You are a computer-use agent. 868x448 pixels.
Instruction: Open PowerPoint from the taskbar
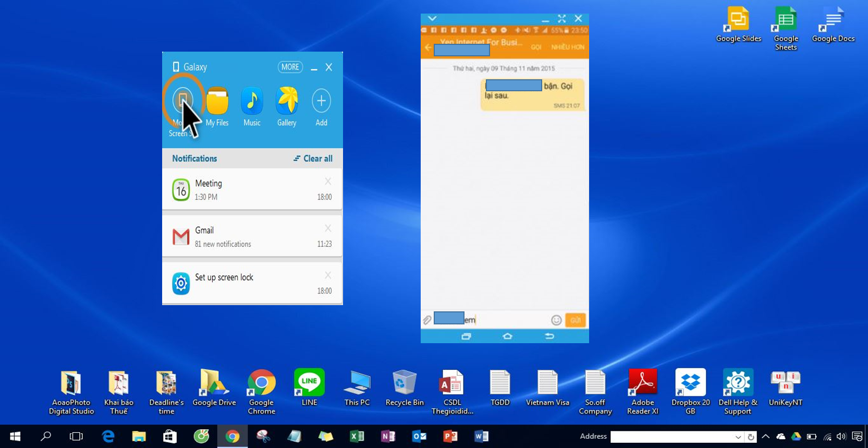450,437
